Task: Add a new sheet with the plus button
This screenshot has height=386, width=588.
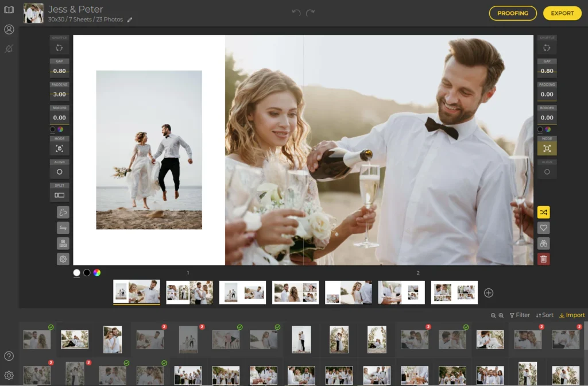Action: [x=489, y=293]
